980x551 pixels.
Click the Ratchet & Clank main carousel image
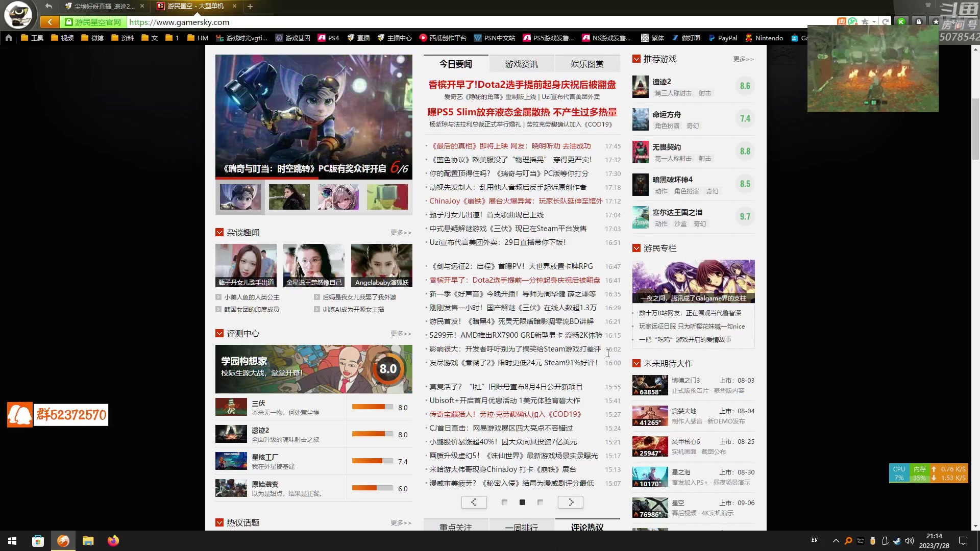click(x=313, y=116)
